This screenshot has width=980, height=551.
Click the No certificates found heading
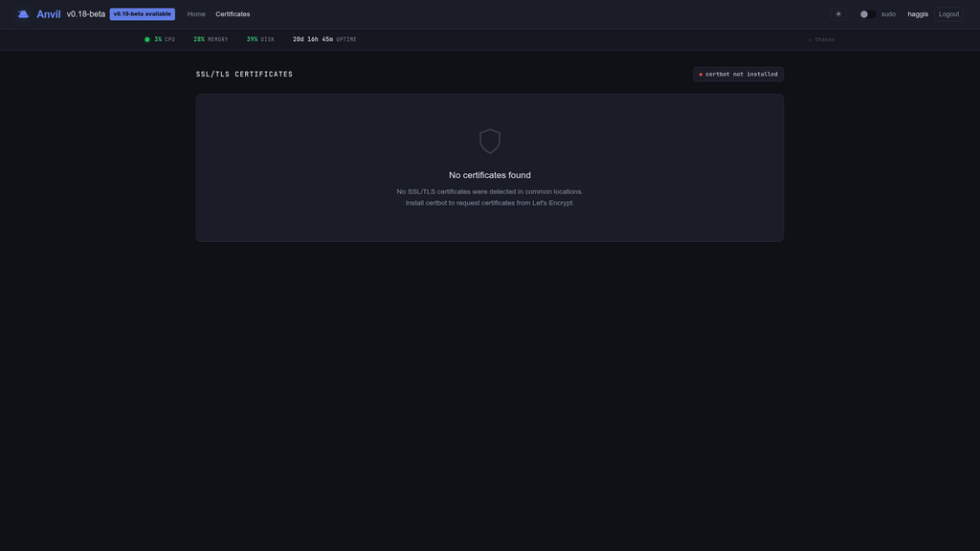[x=489, y=175]
